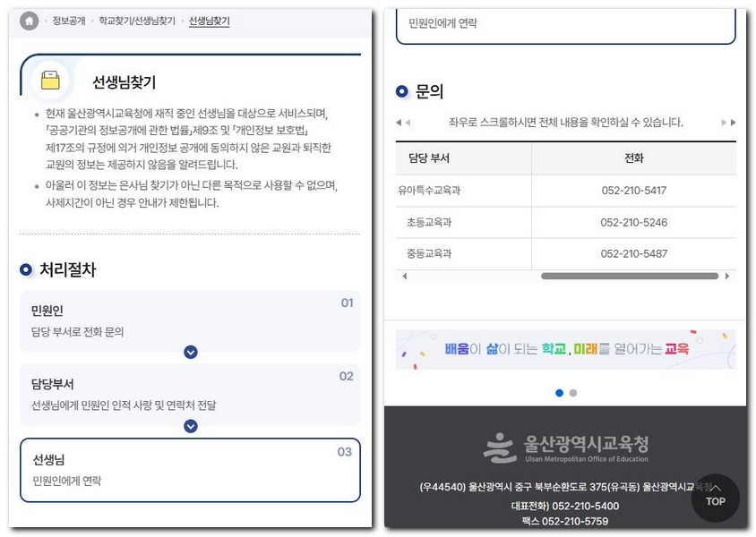Expand the chevron below the 민원인 step
The image size is (756, 537).
[x=190, y=353]
